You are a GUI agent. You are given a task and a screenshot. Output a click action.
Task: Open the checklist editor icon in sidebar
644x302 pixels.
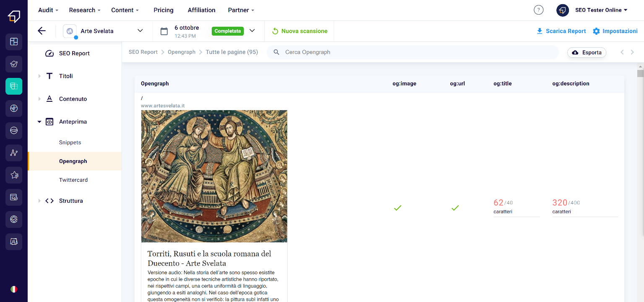[14, 197]
